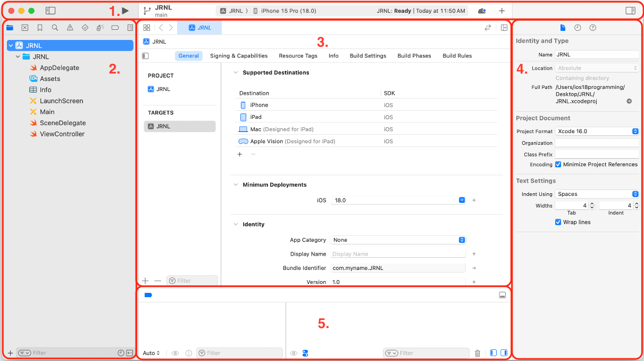
Task: Adjust the Indent width stepper
Action: [636, 206]
